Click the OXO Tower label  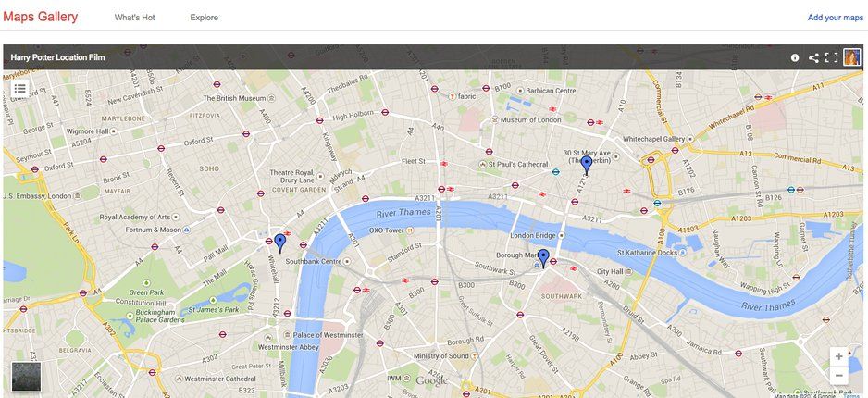tap(387, 230)
